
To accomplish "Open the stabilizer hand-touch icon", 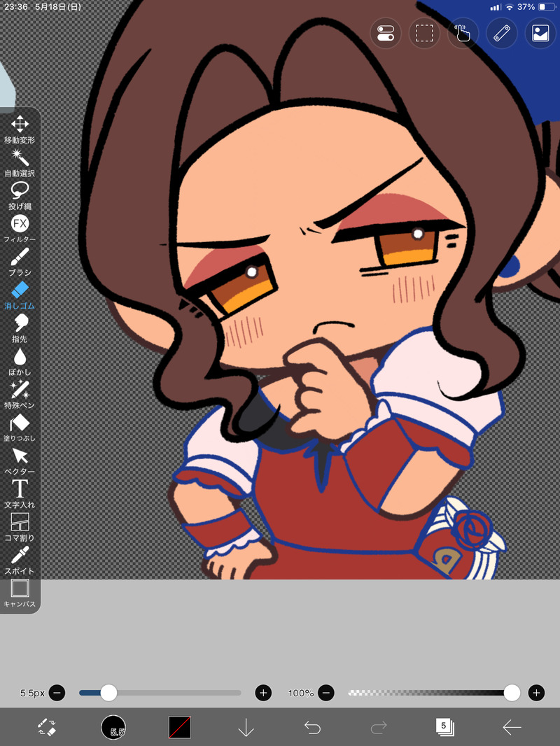I will tap(463, 34).
